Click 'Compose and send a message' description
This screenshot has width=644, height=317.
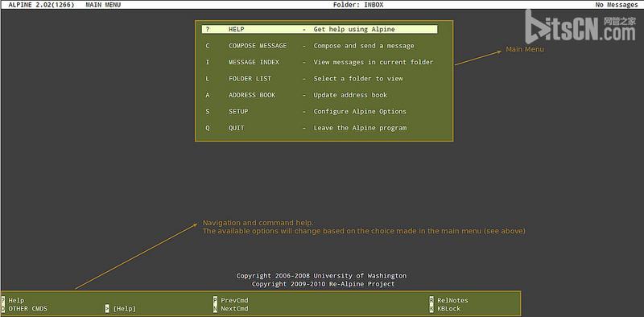pos(364,46)
